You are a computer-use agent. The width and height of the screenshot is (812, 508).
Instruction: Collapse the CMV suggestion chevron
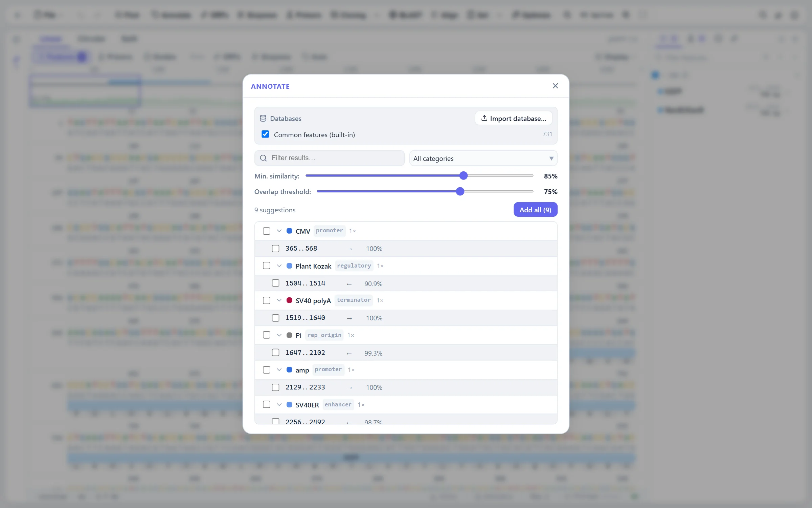279,231
